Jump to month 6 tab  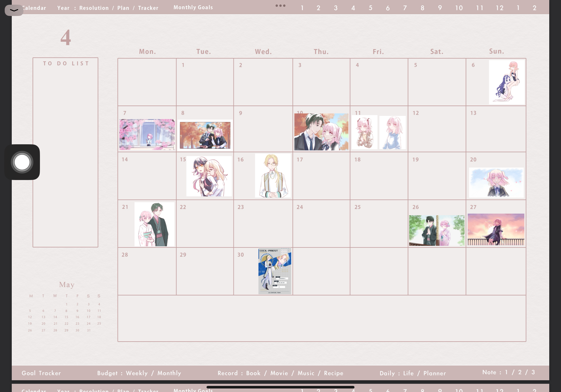point(388,8)
